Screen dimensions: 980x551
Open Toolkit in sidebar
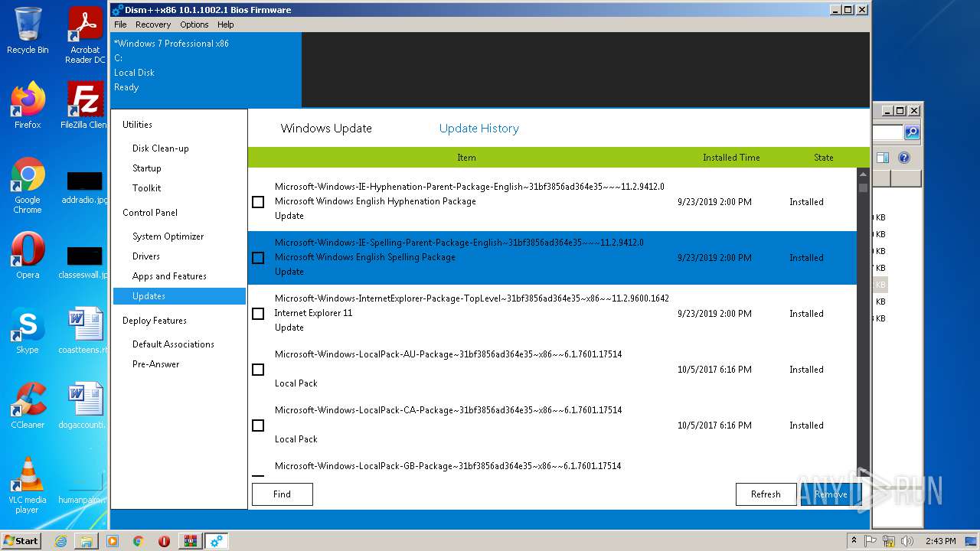[x=146, y=188]
